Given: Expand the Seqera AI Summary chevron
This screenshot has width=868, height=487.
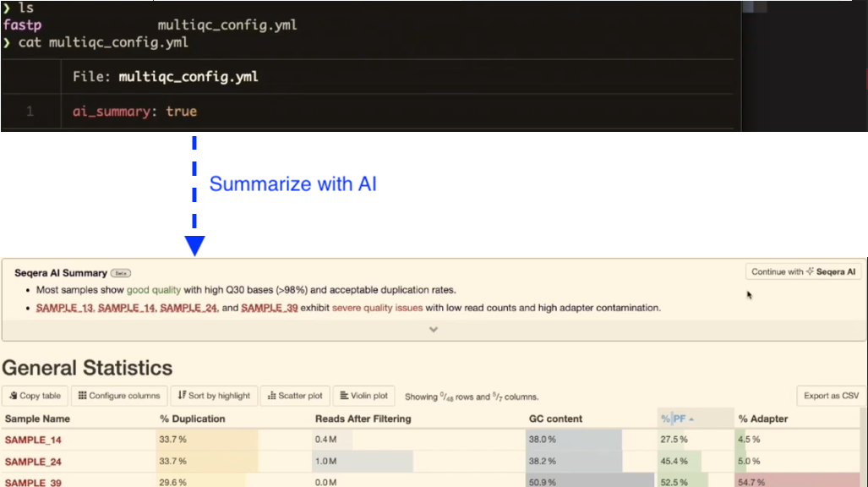Looking at the screenshot, I should click(434, 330).
